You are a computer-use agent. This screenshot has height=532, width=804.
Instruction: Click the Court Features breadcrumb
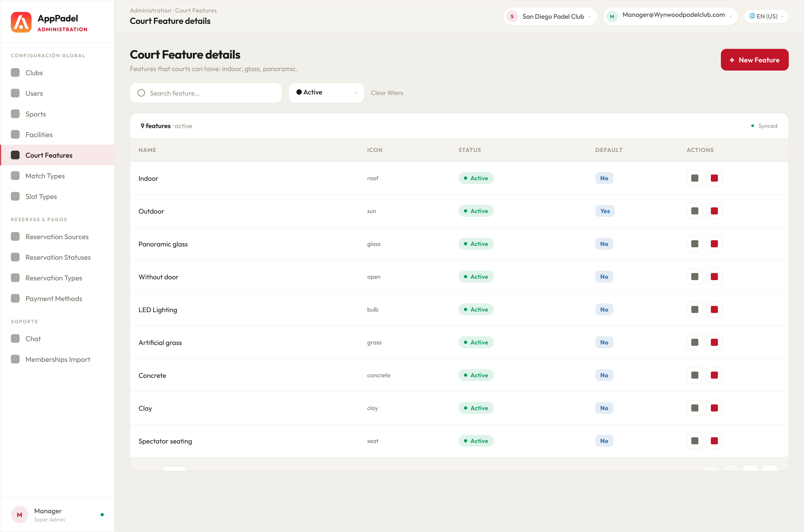pyautogui.click(x=196, y=11)
